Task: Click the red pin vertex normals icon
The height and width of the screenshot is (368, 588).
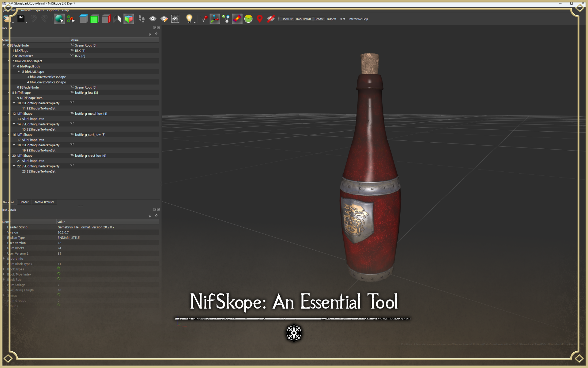Action: (204, 19)
